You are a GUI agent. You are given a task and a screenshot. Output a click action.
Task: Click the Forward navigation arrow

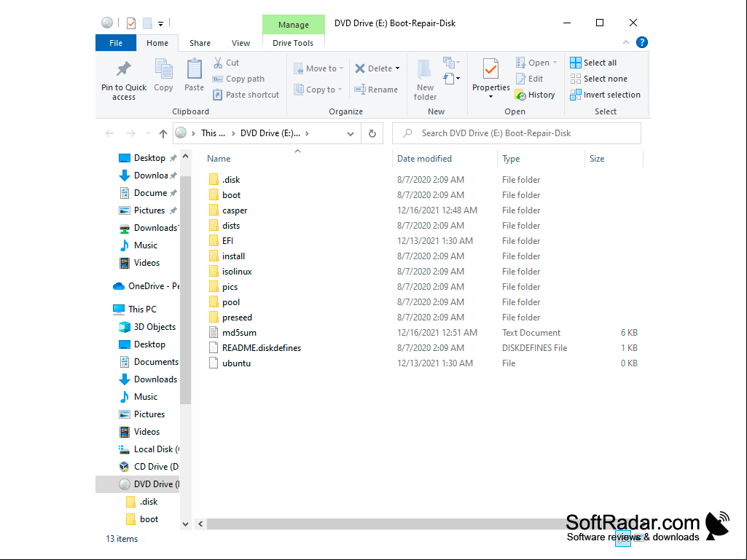(x=130, y=134)
